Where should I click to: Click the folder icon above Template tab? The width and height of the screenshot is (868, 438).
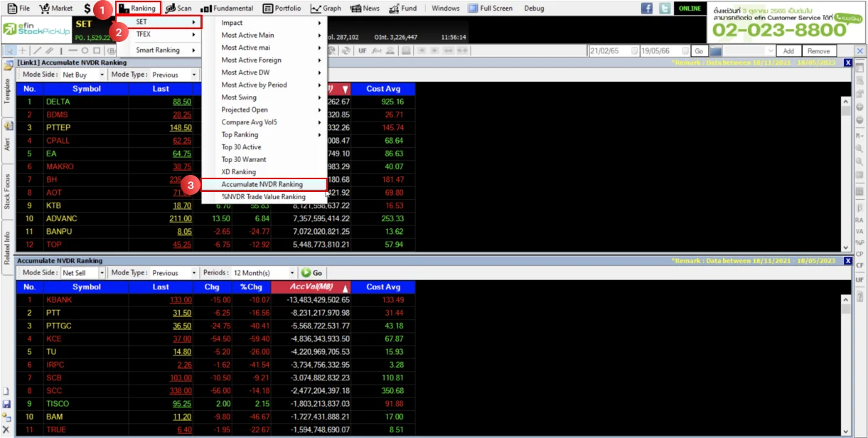(7, 65)
